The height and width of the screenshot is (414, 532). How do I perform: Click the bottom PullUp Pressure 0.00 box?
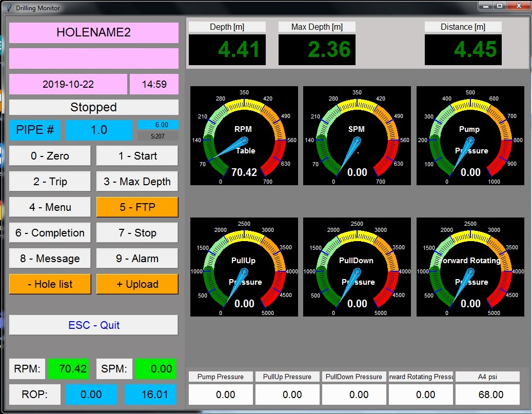click(287, 395)
